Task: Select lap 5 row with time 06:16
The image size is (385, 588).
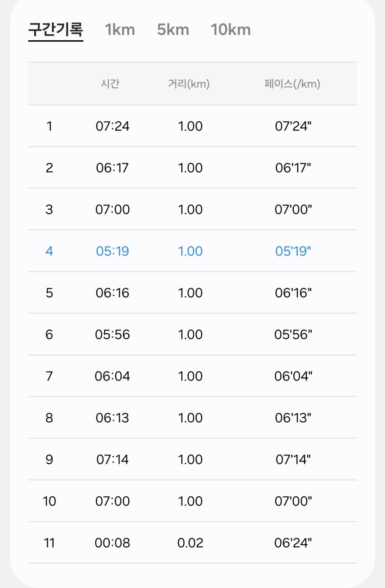Action: point(192,293)
